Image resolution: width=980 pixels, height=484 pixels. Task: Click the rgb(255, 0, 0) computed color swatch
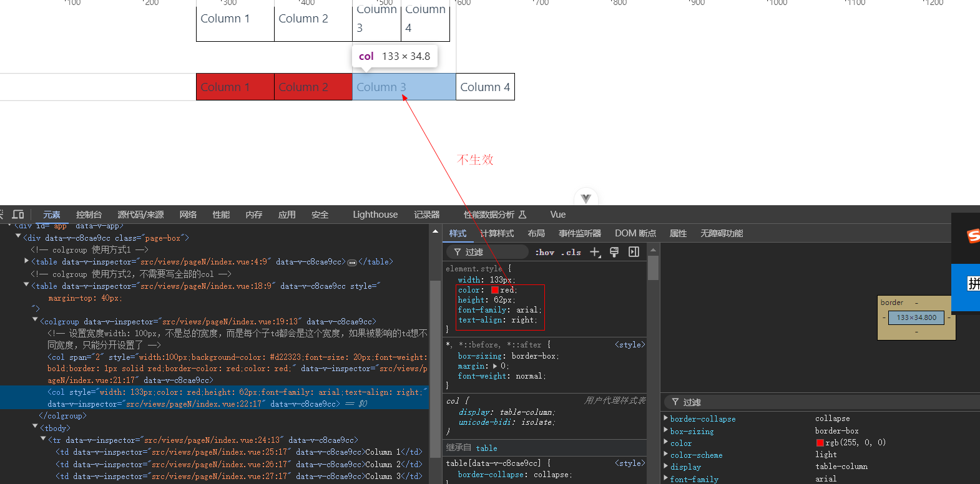[820, 443]
